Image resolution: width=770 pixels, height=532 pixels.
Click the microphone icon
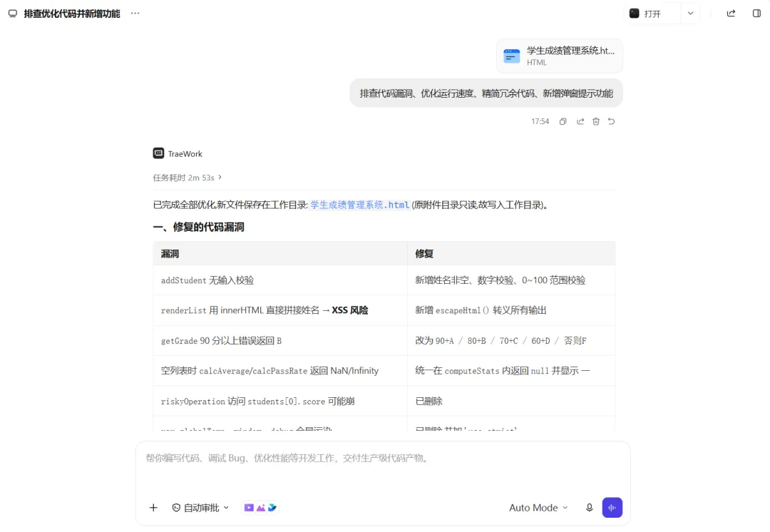(590, 508)
